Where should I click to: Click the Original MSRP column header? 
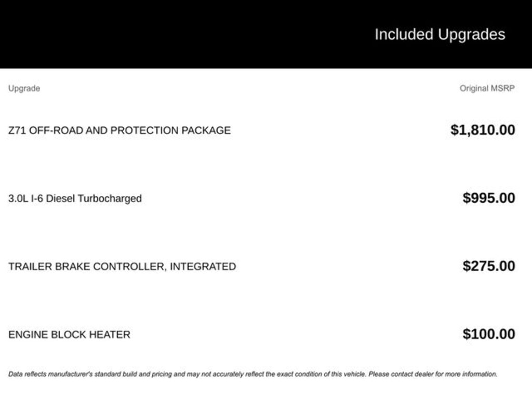487,88
